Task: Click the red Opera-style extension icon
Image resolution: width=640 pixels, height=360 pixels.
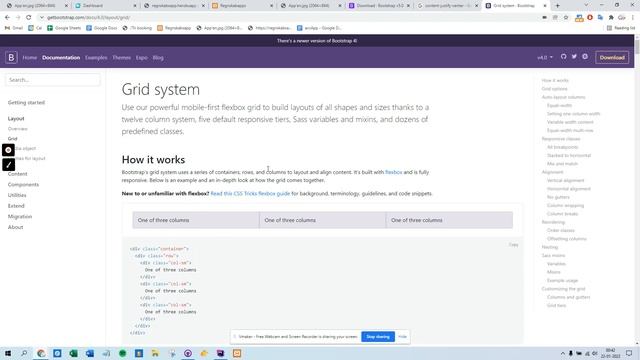Action: [590, 18]
